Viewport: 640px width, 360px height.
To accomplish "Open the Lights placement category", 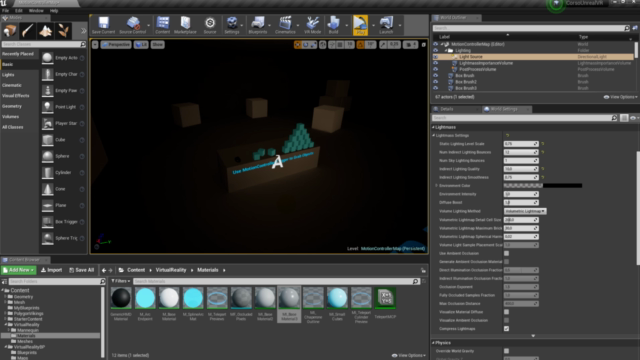I will click(19, 75).
